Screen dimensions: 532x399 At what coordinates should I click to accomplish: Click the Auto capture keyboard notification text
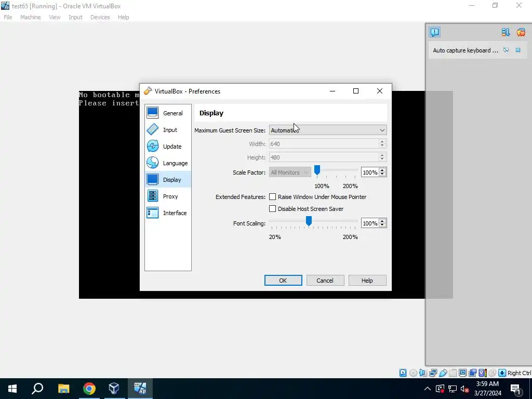[x=465, y=50]
